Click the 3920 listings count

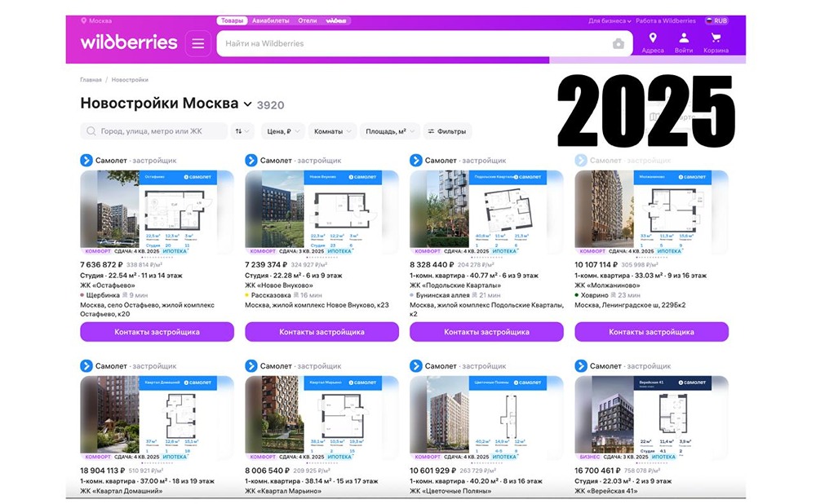[x=271, y=105]
